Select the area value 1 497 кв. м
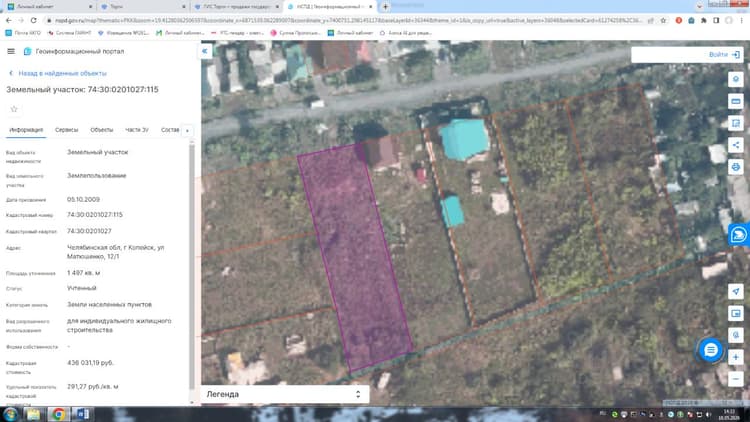 pos(83,273)
